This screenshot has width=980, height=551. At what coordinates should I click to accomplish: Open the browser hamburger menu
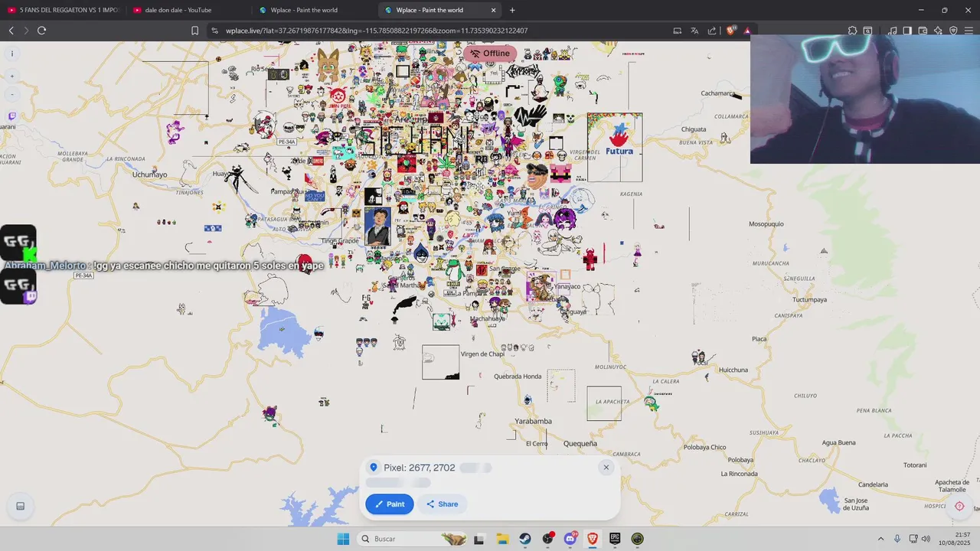pyautogui.click(x=969, y=31)
